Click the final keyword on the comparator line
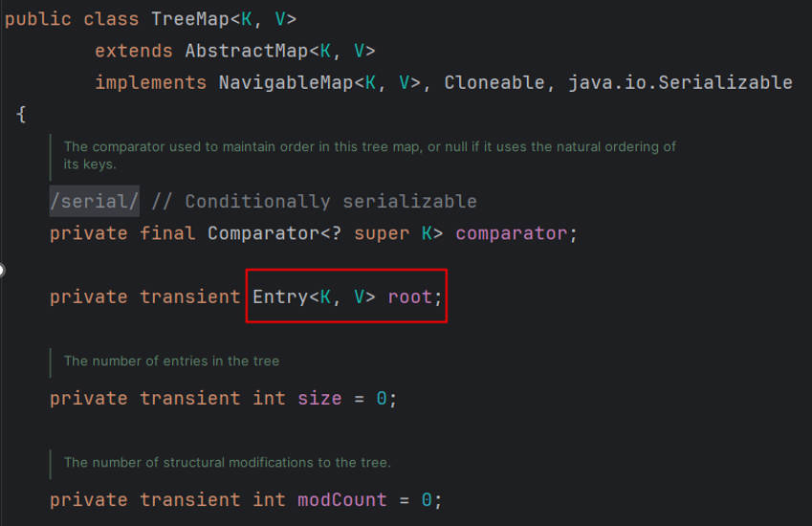Image resolution: width=812 pixels, height=526 pixels. 167,233
